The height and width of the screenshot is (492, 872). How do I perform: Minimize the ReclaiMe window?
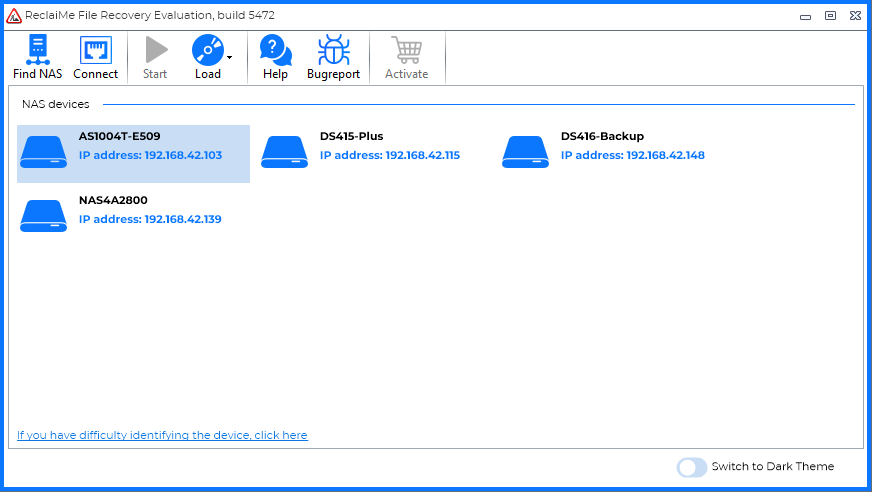[806, 15]
